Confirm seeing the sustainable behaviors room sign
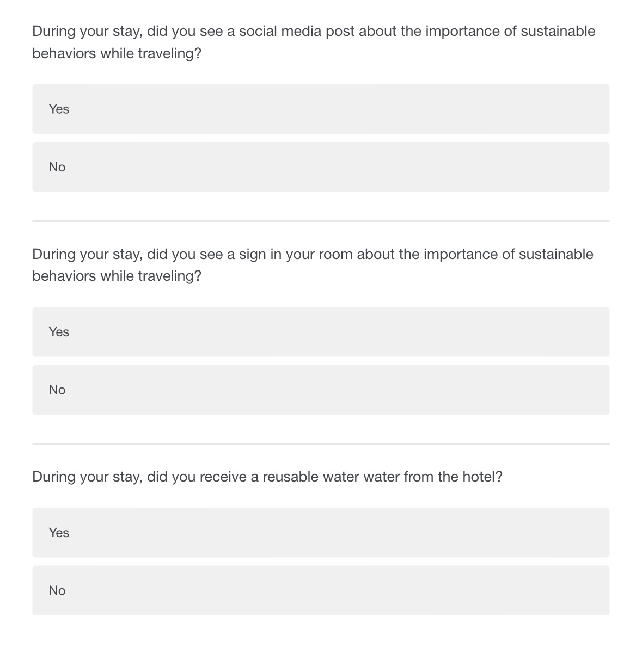This screenshot has width=642, height=672. pyautogui.click(x=321, y=332)
